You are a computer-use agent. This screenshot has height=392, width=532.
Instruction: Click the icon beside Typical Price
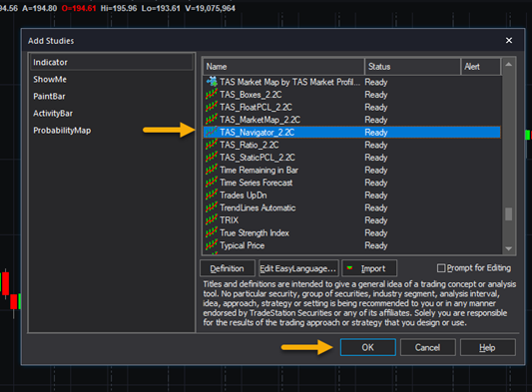point(212,245)
